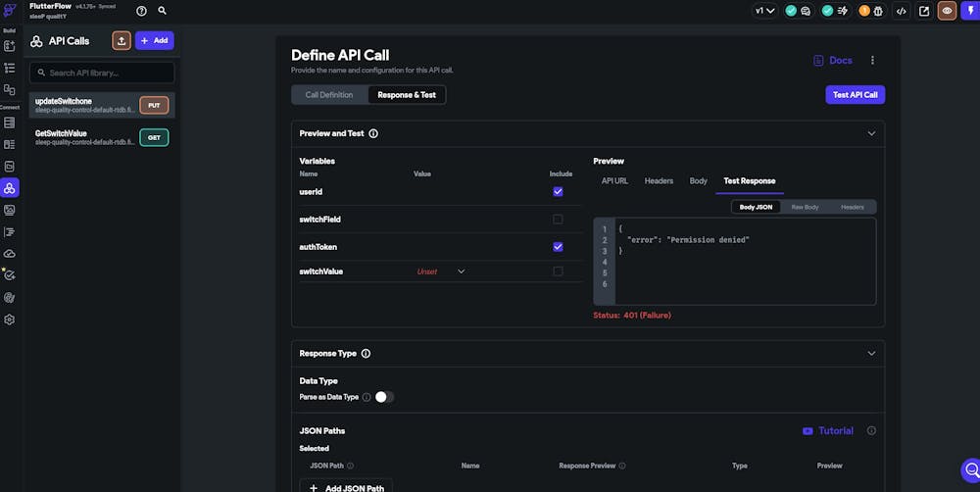The image size is (980, 492).
Task: Open the View Code icon
Action: 902,11
